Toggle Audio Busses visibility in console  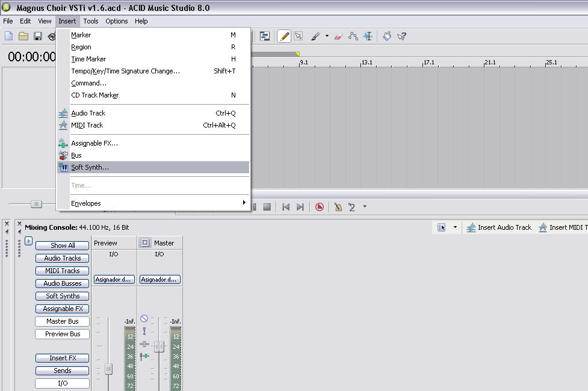pos(62,283)
